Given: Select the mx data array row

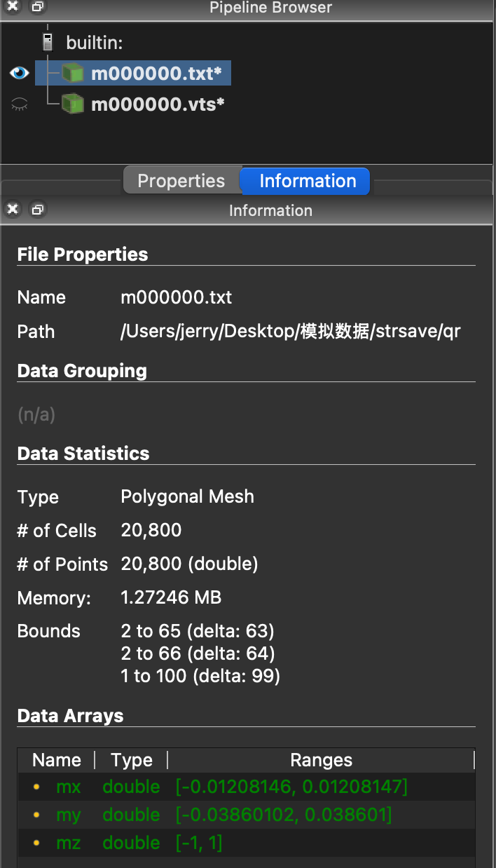Looking at the screenshot, I should (x=247, y=787).
